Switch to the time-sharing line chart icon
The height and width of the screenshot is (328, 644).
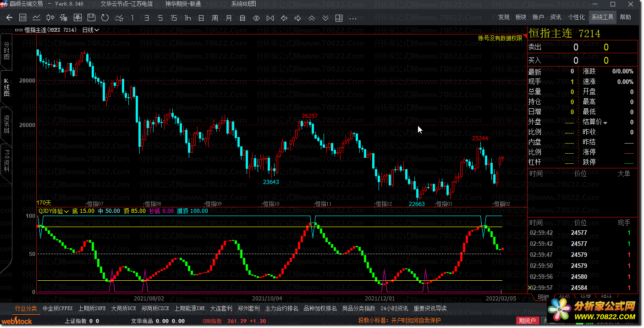point(36,18)
